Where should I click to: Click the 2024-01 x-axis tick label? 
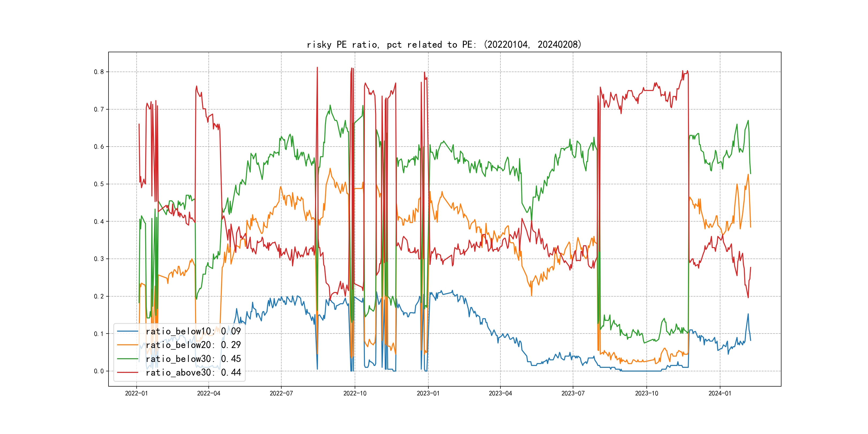(x=720, y=394)
